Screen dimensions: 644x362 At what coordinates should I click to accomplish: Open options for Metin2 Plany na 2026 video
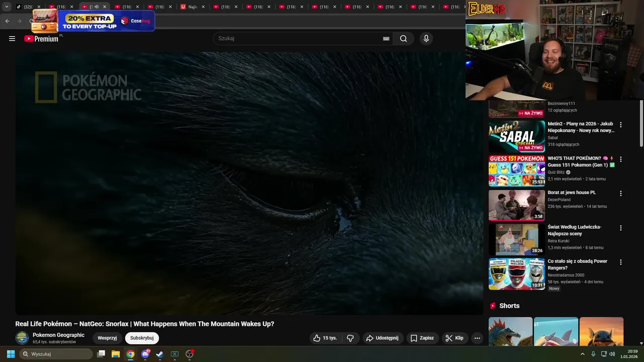coord(620,125)
